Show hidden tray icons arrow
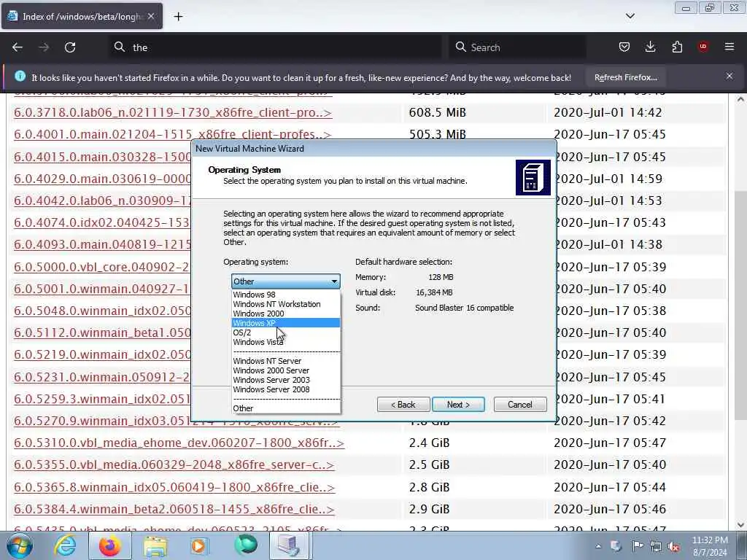This screenshot has height=560, width=747. (x=598, y=546)
